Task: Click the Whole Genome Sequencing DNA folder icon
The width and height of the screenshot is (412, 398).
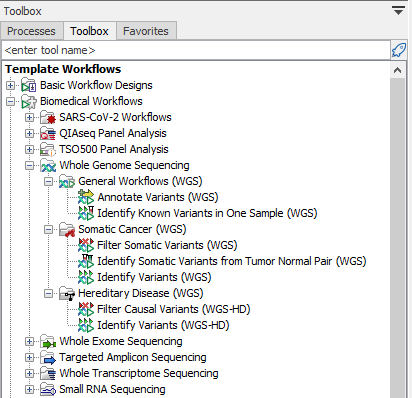Action: pos(48,165)
